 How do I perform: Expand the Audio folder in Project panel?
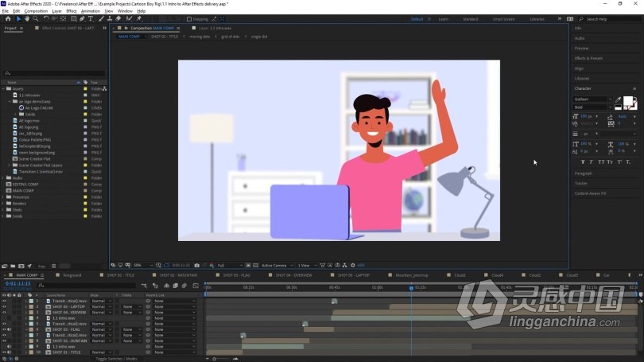pos(4,178)
